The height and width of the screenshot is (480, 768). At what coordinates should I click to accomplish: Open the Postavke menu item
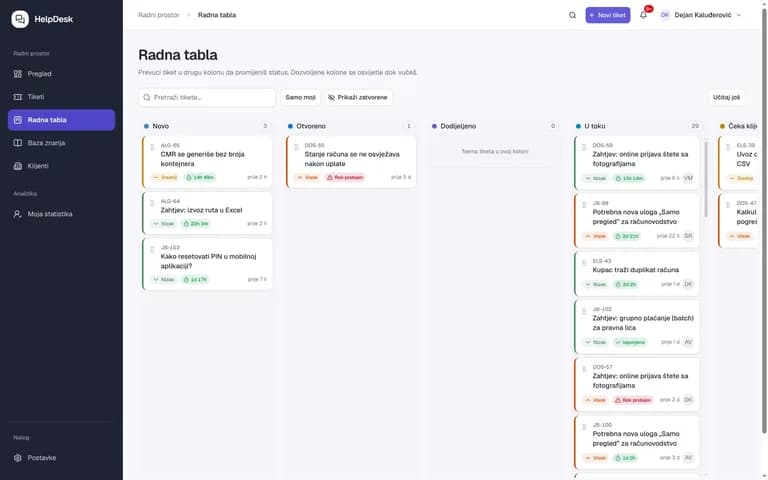(61, 458)
